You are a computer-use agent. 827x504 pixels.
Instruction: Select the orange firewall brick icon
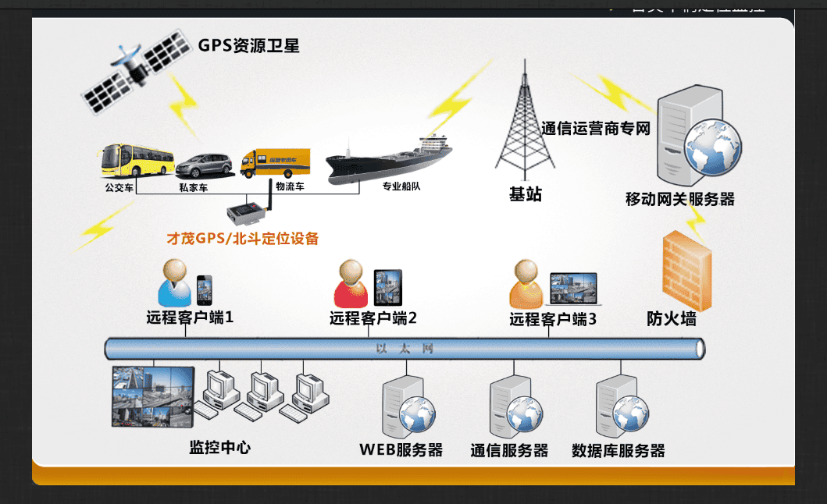click(x=686, y=271)
